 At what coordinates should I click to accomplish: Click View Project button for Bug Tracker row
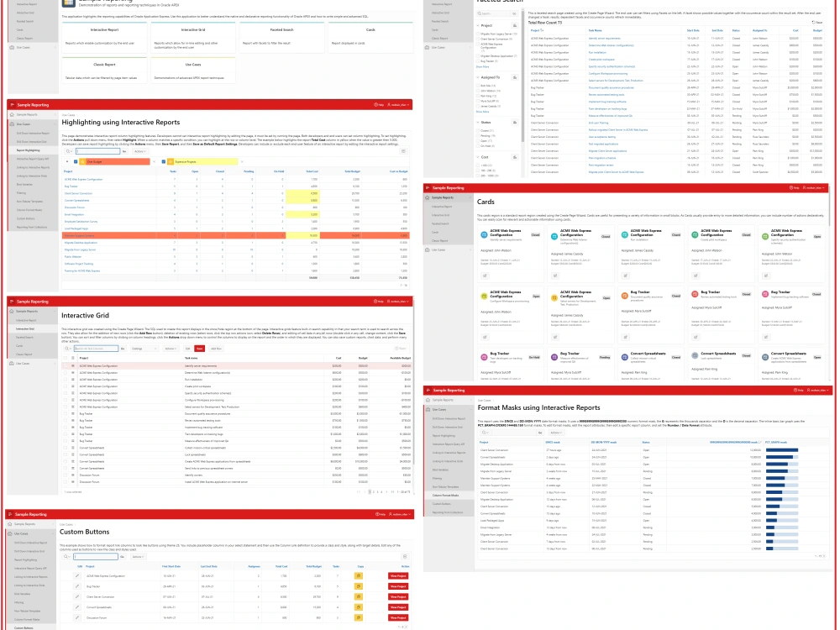[x=398, y=586]
